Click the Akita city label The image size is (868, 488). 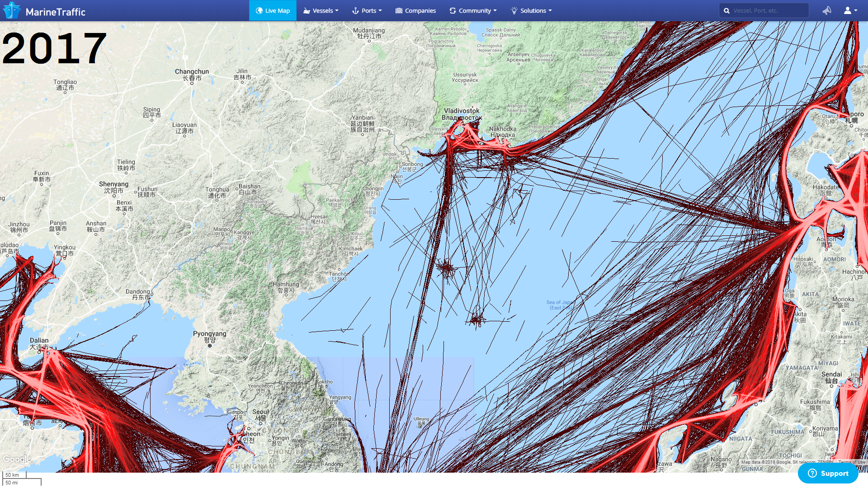point(800,317)
